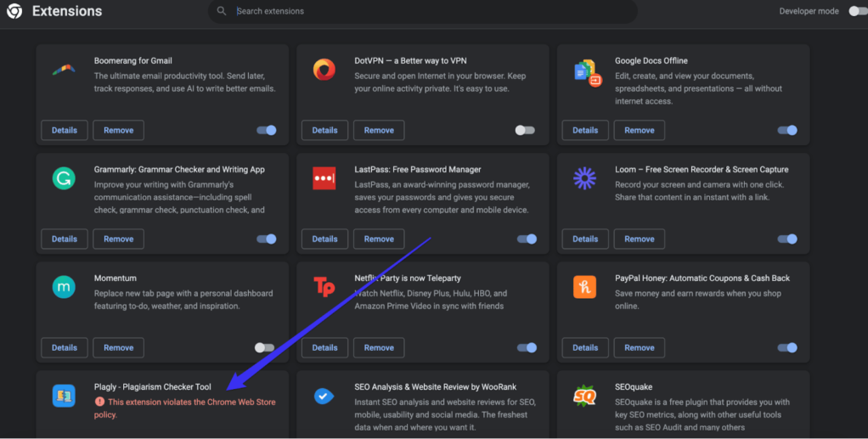
Task: Click the DotVPN extension icon
Action: [x=324, y=70]
